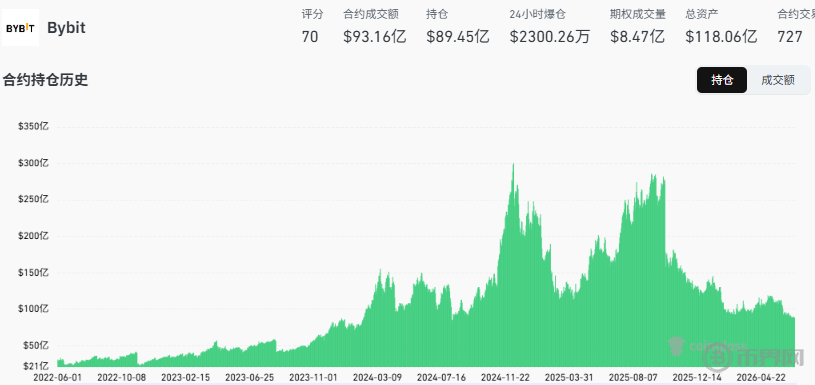The image size is (815, 385).
Task: Click the 2025-12-14 date axis label
Action: tap(698, 377)
